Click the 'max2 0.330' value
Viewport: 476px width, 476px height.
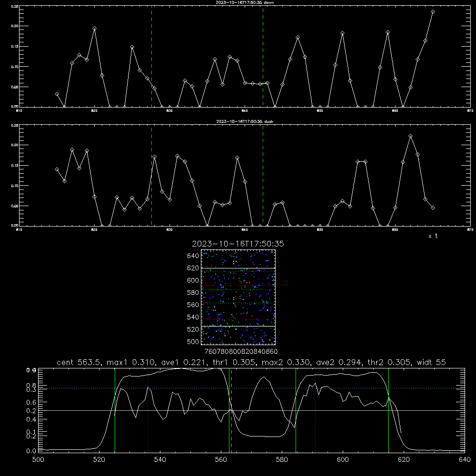click(x=286, y=362)
